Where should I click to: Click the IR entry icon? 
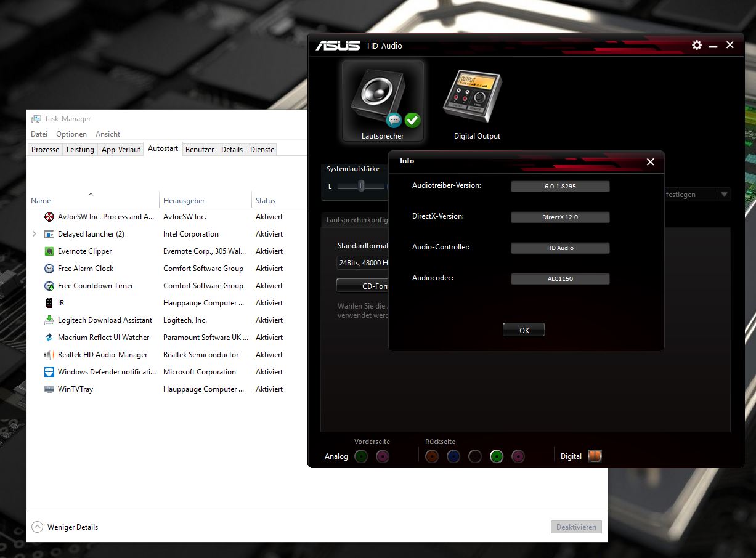(x=49, y=303)
